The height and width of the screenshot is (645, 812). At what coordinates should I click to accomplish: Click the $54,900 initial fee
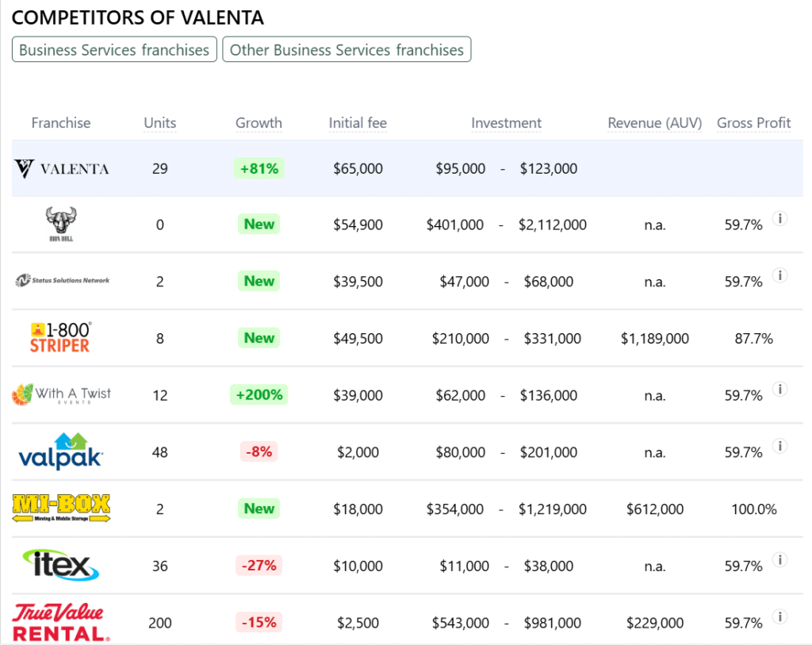click(x=358, y=225)
